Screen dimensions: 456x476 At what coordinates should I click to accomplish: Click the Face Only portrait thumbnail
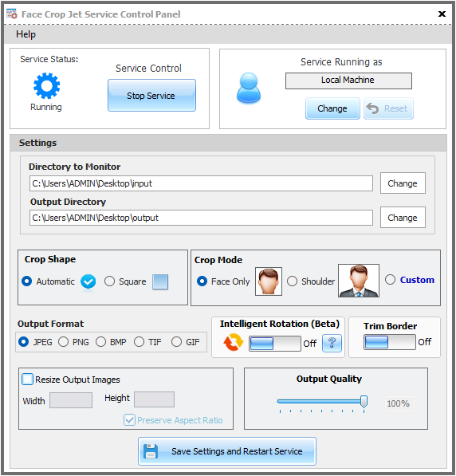[x=269, y=281]
